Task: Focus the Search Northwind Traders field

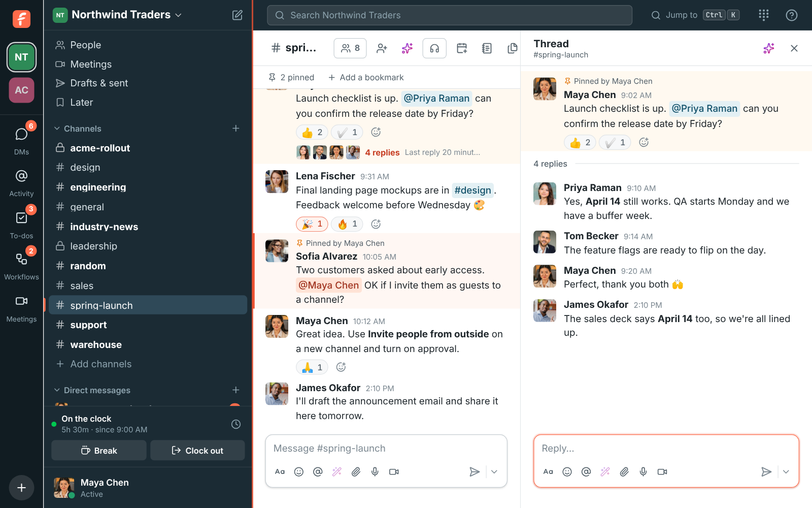Action: click(450, 15)
